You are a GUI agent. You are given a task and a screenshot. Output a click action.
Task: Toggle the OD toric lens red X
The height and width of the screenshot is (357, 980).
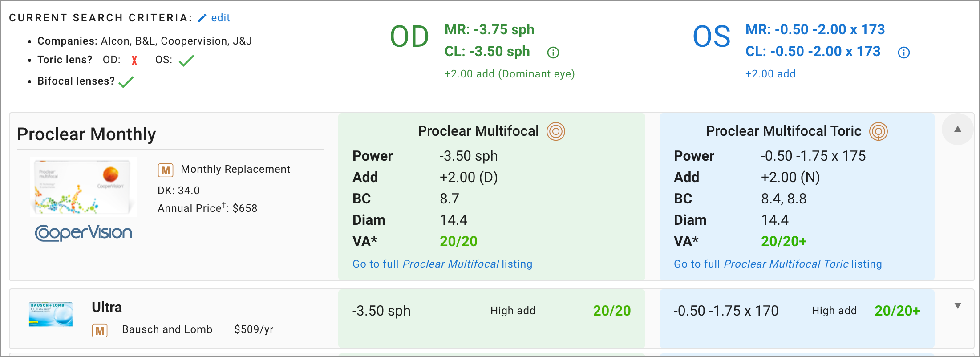(134, 61)
